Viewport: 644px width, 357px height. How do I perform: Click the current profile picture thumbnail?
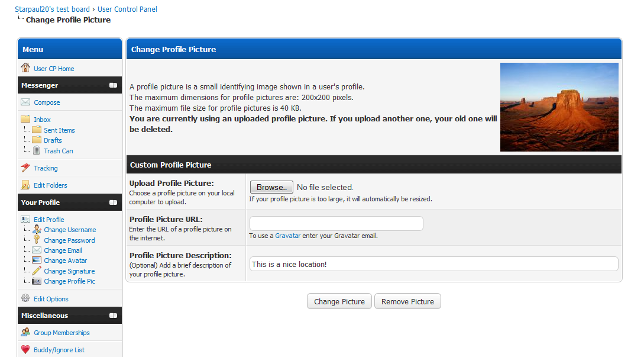(559, 107)
